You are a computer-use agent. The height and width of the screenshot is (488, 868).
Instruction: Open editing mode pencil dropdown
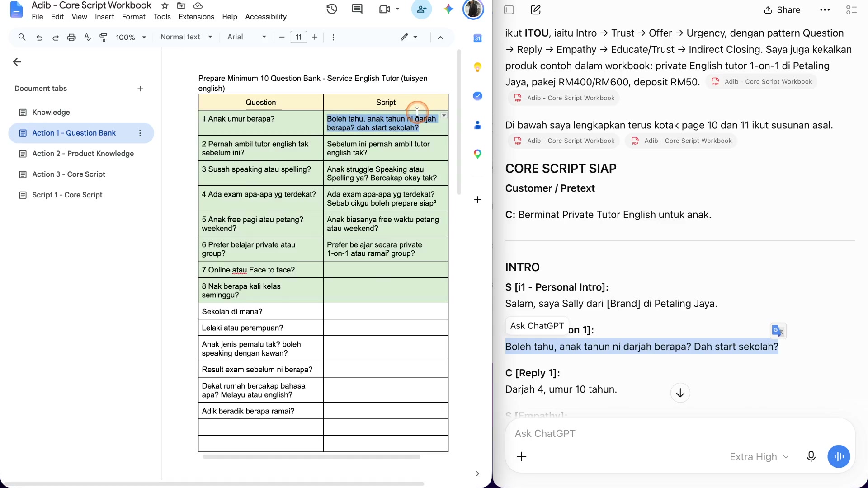(409, 37)
